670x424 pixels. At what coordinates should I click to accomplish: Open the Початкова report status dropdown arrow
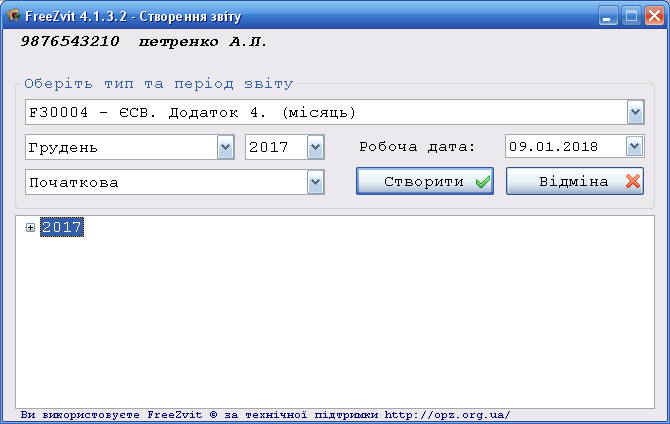(x=315, y=183)
